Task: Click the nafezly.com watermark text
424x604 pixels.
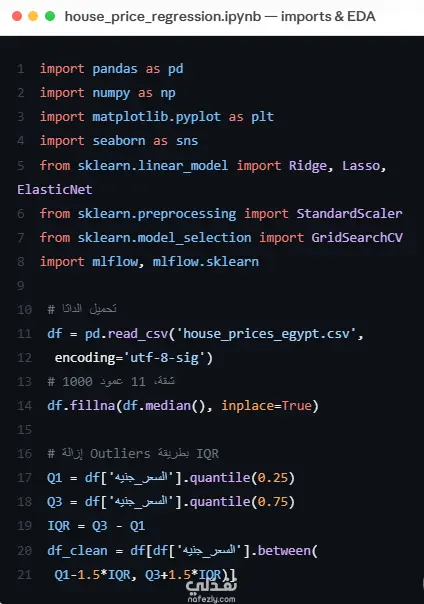Action: tap(211, 599)
